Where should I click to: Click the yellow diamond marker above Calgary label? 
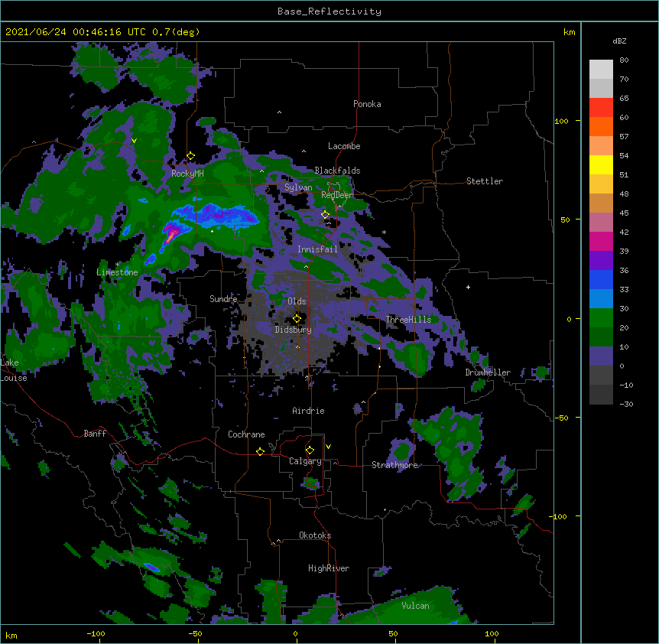[x=310, y=450]
